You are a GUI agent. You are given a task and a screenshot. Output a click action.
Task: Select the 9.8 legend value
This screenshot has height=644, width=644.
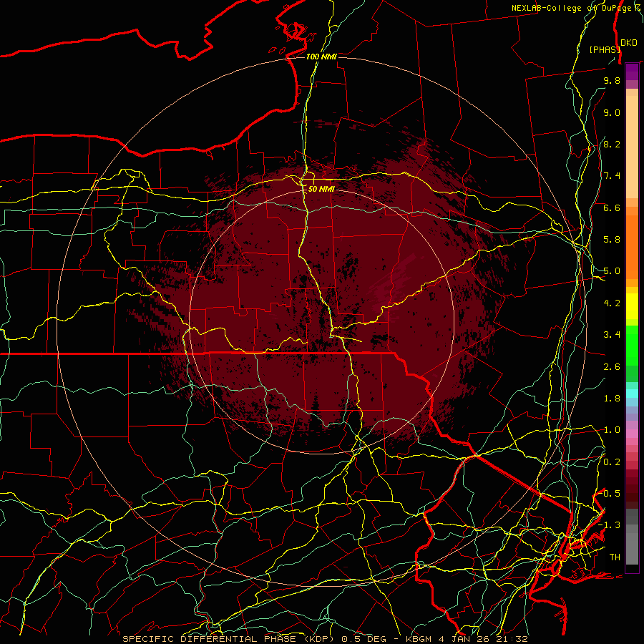(612, 80)
